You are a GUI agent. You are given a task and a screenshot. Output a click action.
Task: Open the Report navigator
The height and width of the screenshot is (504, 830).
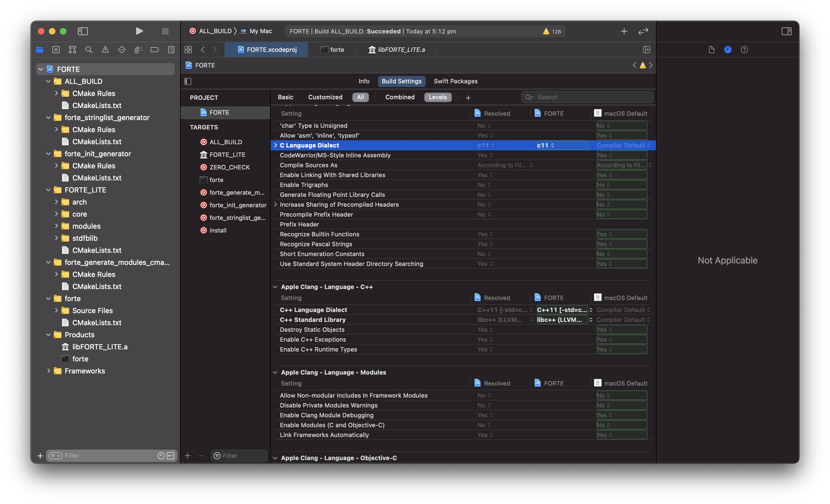click(x=171, y=50)
